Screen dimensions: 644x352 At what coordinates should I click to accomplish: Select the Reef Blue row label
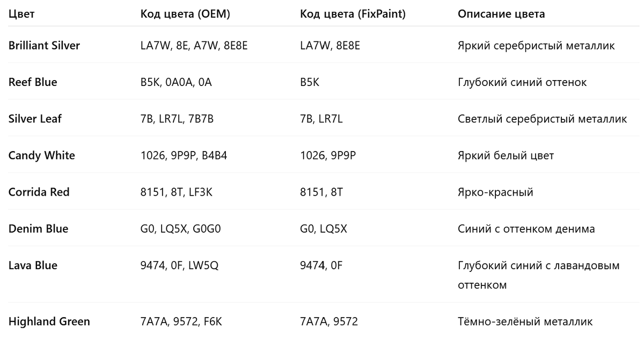point(33,82)
